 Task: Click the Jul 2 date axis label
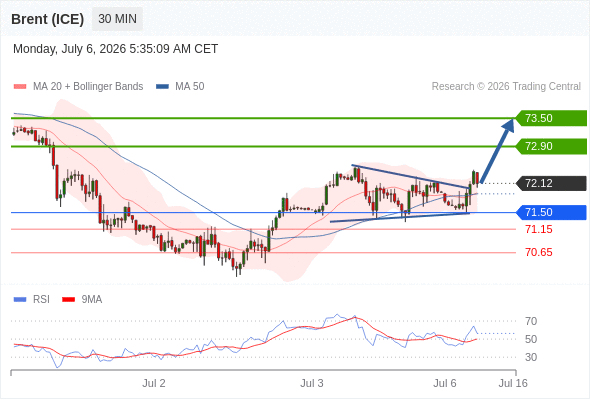point(154,383)
